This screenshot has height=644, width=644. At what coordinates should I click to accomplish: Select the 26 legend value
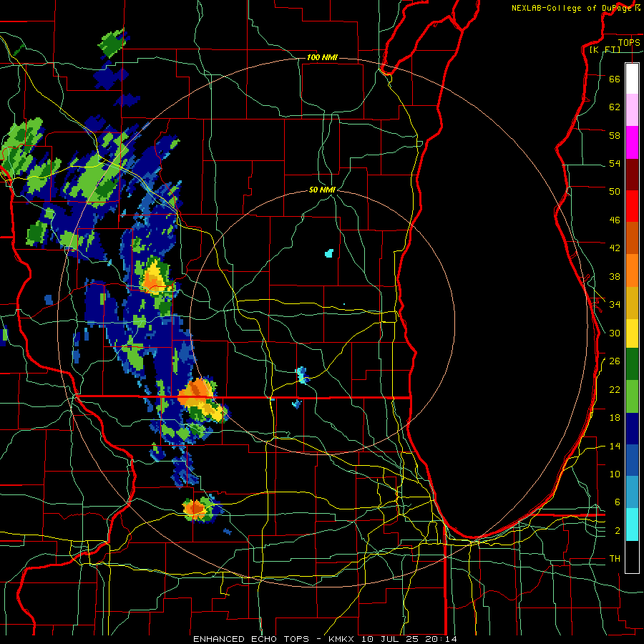click(x=615, y=361)
